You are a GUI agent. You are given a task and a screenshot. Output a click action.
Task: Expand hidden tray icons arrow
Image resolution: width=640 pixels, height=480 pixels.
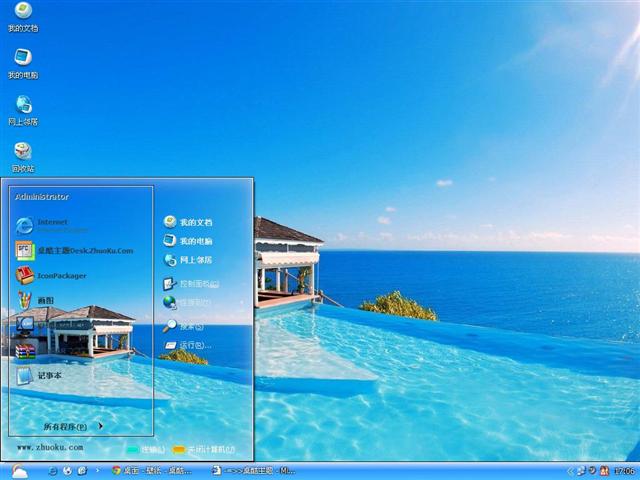pyautogui.click(x=570, y=471)
